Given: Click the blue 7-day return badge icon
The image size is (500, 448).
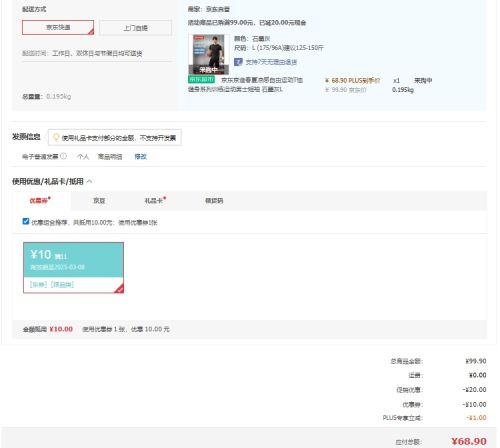Looking at the screenshot, I should coord(238,62).
